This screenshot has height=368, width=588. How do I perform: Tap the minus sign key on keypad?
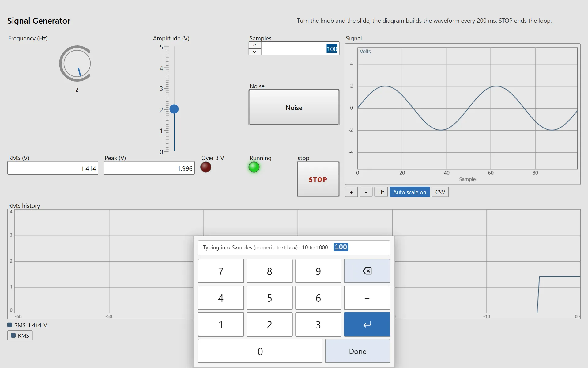367,298
